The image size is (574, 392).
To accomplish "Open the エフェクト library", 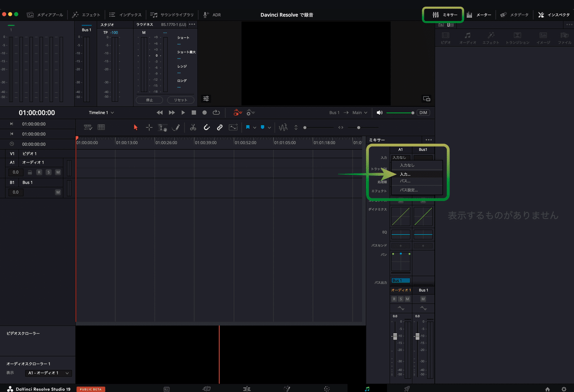I will (86, 14).
